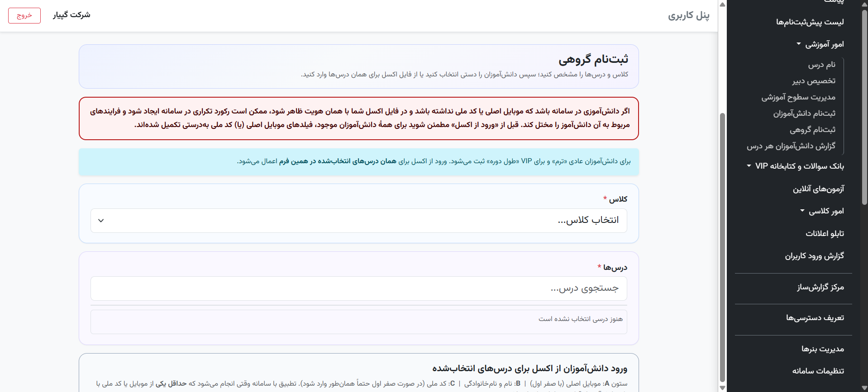The image size is (868, 392).
Task: Expand the امور کلاسی sidebar menu
Action: click(822, 211)
